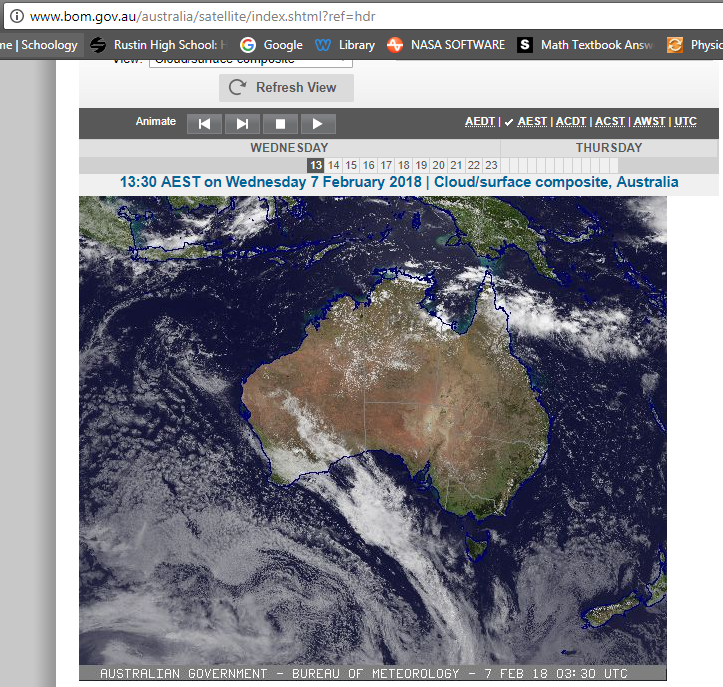This screenshot has width=723, height=687.
Task: Select hour 17 on the timeline
Action: click(x=386, y=165)
